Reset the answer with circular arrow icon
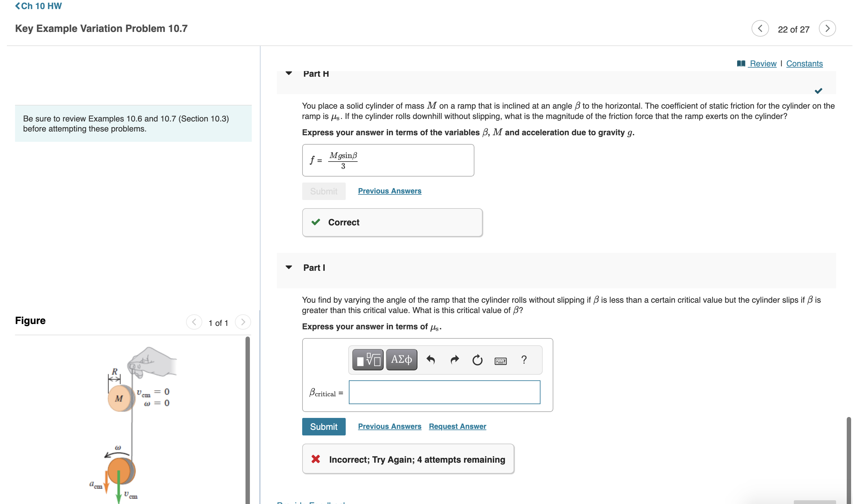853x504 pixels. tap(477, 359)
